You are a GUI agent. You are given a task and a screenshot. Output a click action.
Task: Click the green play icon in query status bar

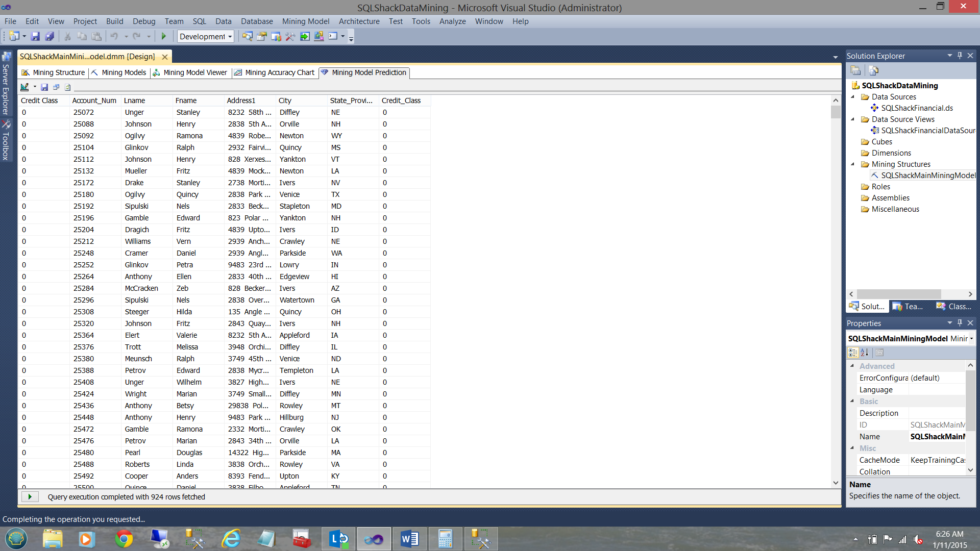click(x=30, y=496)
